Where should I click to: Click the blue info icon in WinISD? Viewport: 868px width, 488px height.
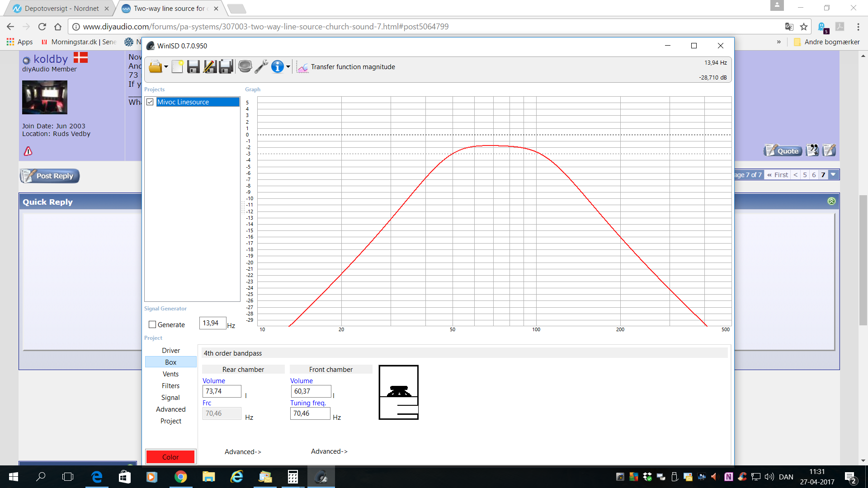tap(278, 67)
